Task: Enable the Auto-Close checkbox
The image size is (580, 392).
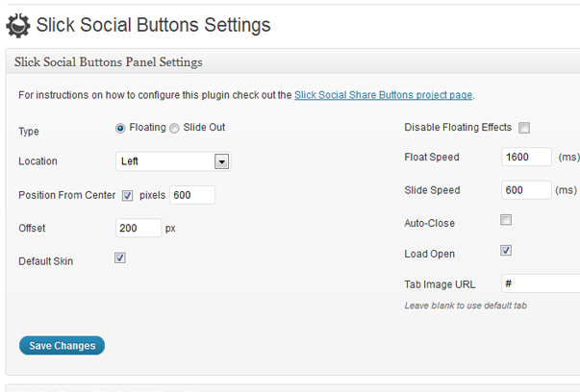Action: click(506, 220)
